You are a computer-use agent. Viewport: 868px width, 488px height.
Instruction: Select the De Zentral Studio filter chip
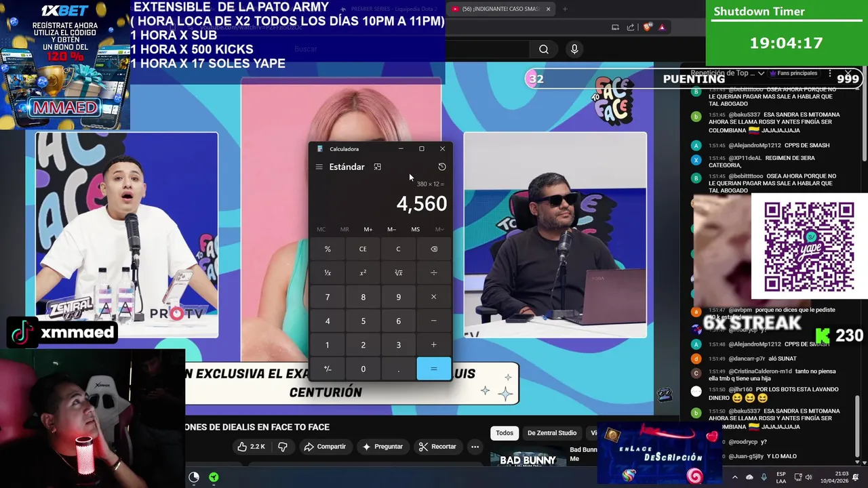pos(552,433)
